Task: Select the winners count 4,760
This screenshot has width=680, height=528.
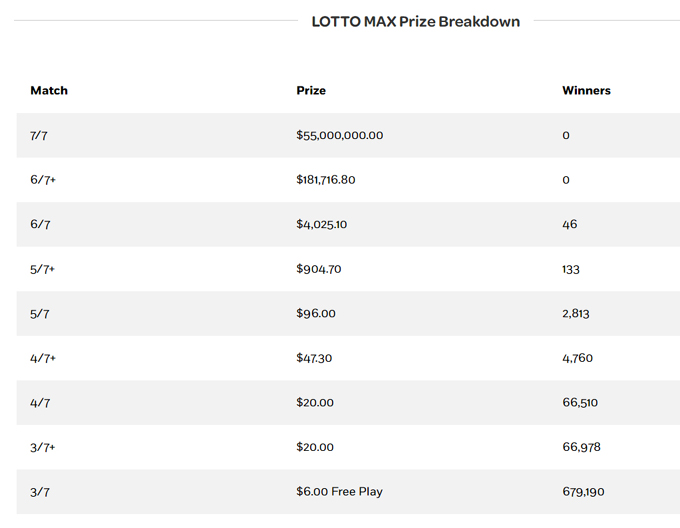Action: [x=577, y=358]
